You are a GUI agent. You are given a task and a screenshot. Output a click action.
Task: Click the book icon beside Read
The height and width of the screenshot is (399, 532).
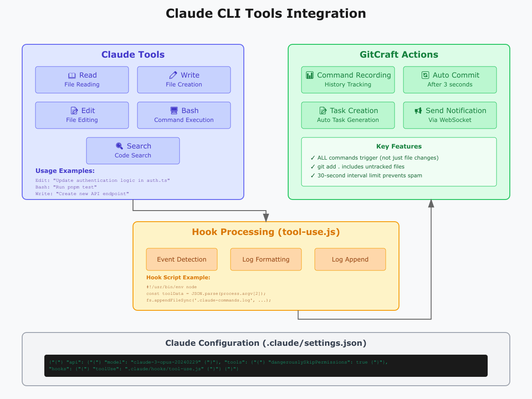tap(72, 75)
